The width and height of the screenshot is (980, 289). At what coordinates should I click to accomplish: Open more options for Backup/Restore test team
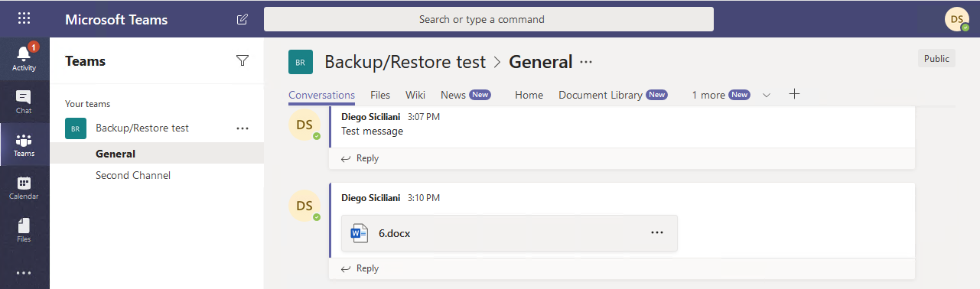coord(243,128)
